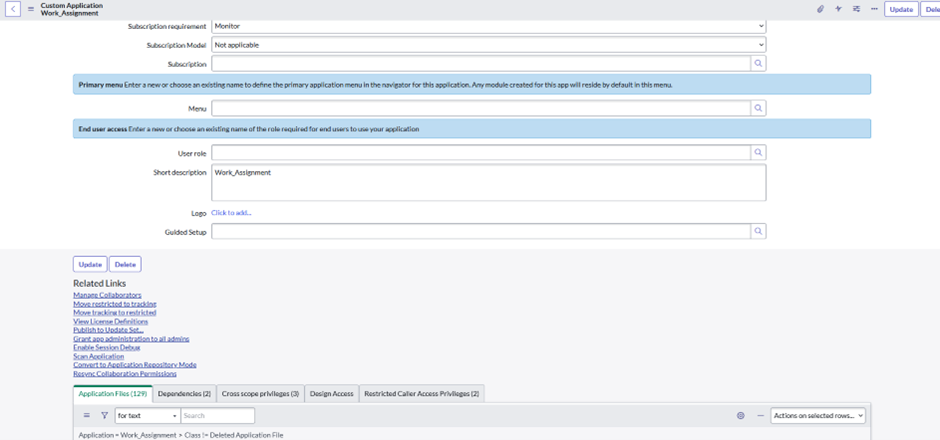This screenshot has height=440, width=940.
Task: Click the Guided Setup lookup icon
Action: (759, 231)
